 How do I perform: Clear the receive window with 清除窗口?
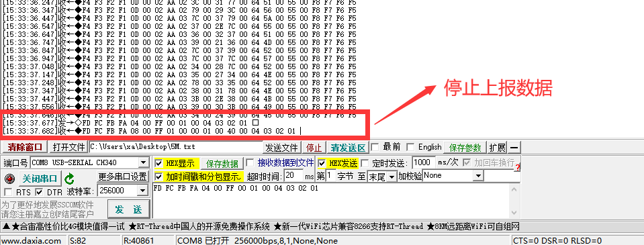point(25,147)
